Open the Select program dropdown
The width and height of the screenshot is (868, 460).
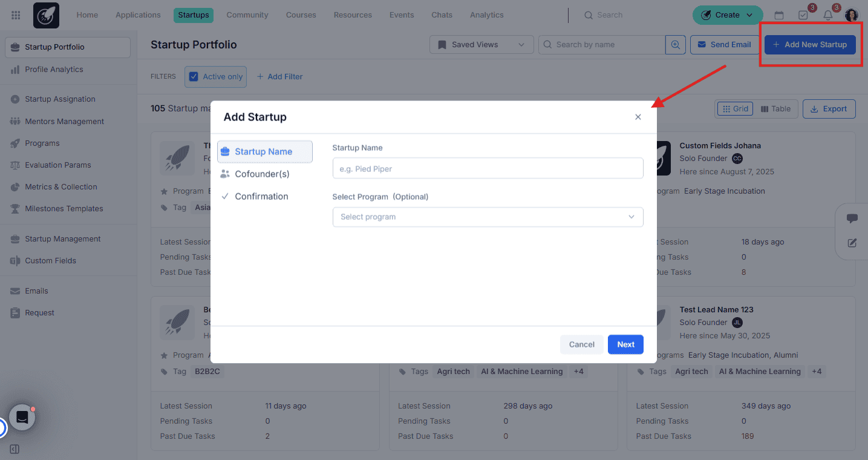(488, 217)
